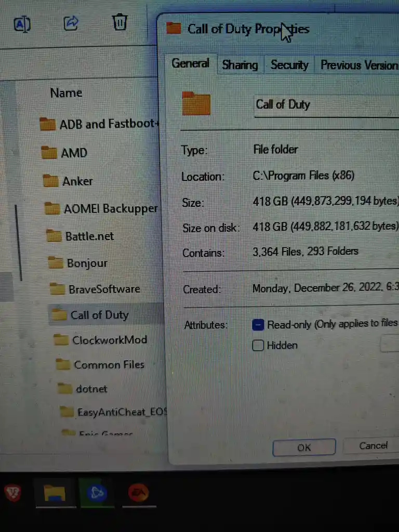The image size is (399, 532).
Task: Click the 'Call of Duty' folder name in list
Action: (x=100, y=315)
